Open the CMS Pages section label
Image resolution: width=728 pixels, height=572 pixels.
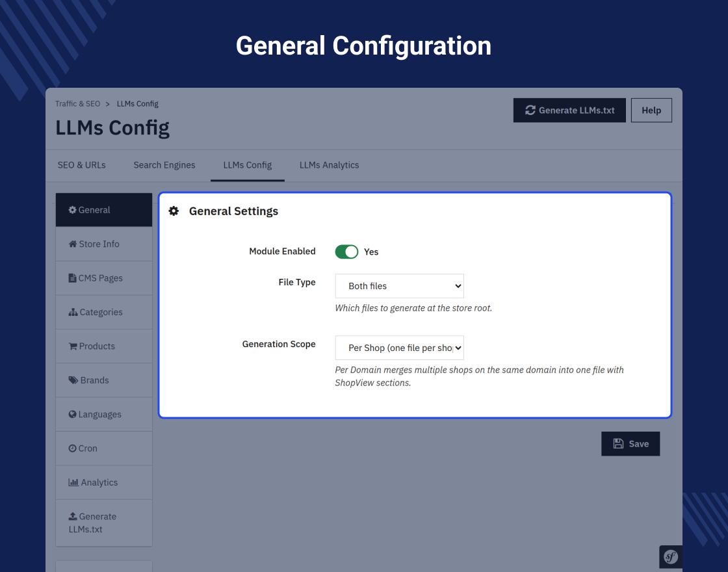(x=100, y=278)
